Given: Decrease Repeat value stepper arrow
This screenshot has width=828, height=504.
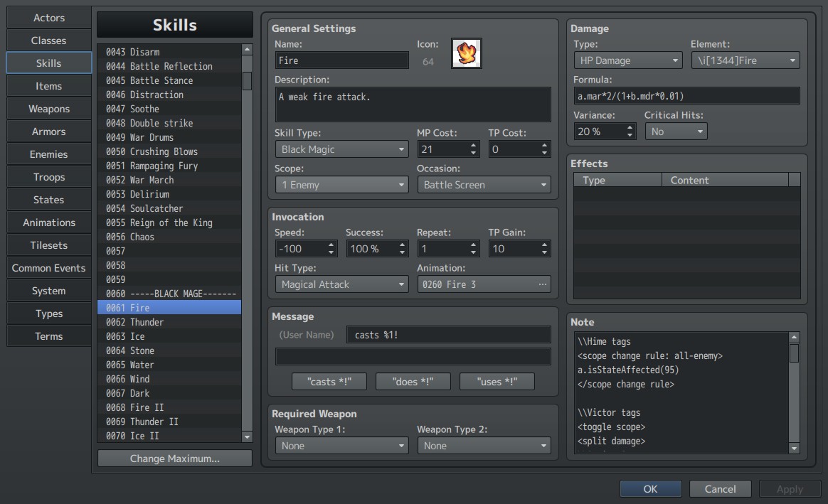Looking at the screenshot, I should tap(473, 252).
